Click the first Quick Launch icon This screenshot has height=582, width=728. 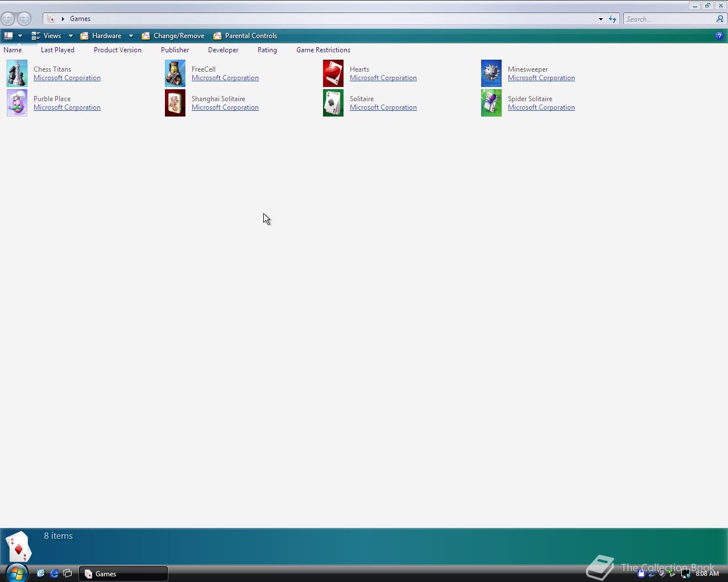(40, 573)
